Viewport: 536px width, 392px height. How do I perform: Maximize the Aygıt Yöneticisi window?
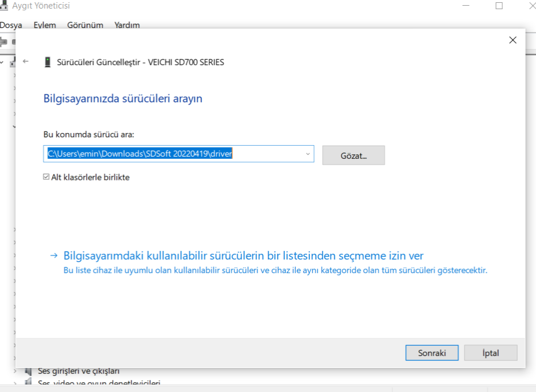[x=499, y=6]
